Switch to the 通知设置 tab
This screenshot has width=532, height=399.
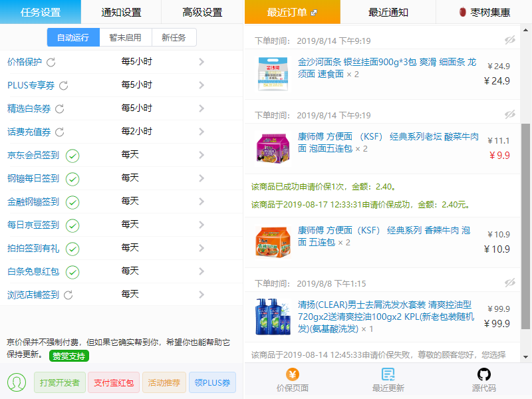(x=121, y=12)
